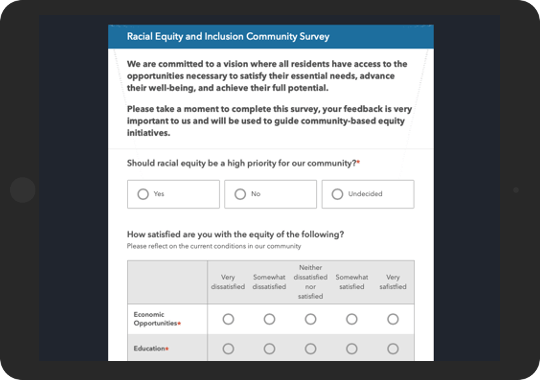Mark Economic Opportunities as Very satisfied

point(393,319)
